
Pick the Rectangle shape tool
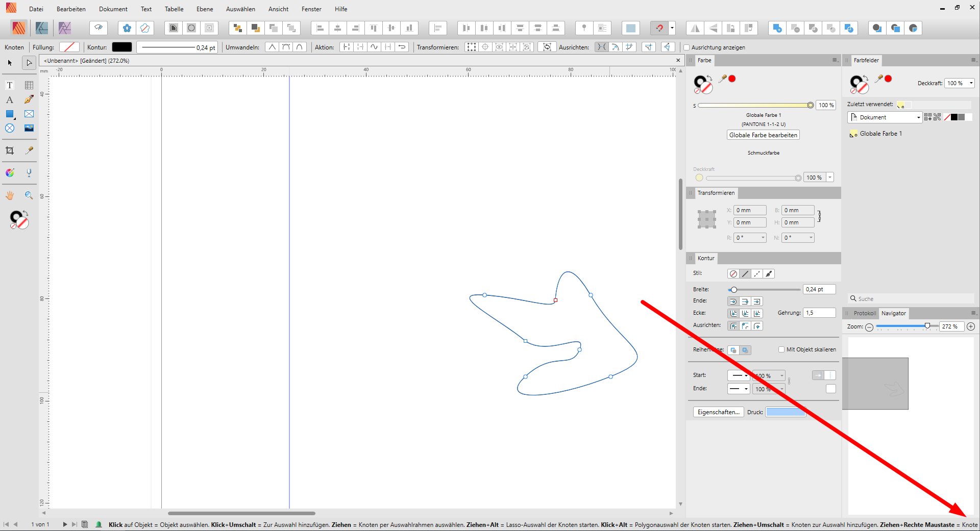point(10,114)
